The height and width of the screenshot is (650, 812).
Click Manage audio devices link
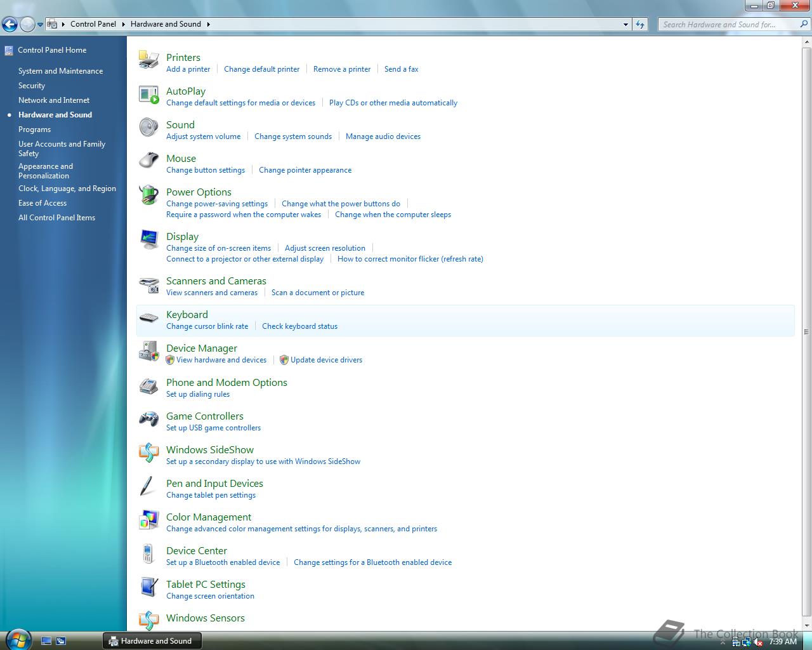[x=383, y=136]
